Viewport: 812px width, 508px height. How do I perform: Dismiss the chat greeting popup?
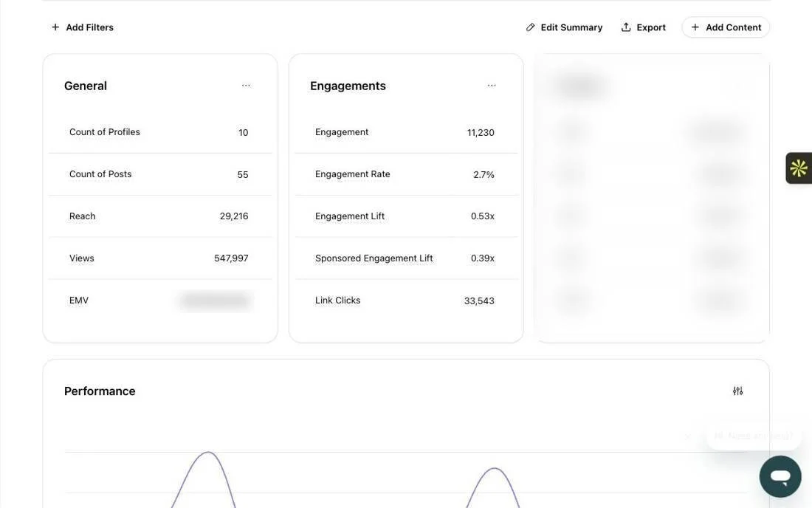[x=688, y=436]
